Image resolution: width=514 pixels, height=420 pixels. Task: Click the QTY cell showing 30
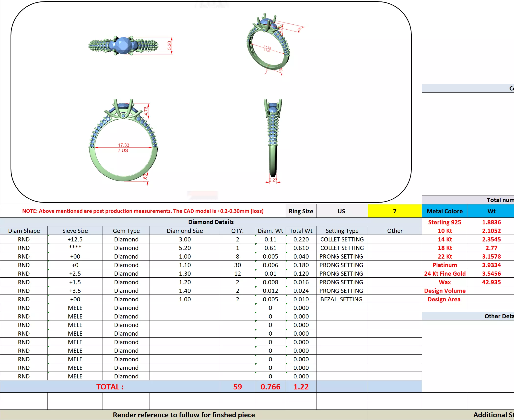(237, 265)
